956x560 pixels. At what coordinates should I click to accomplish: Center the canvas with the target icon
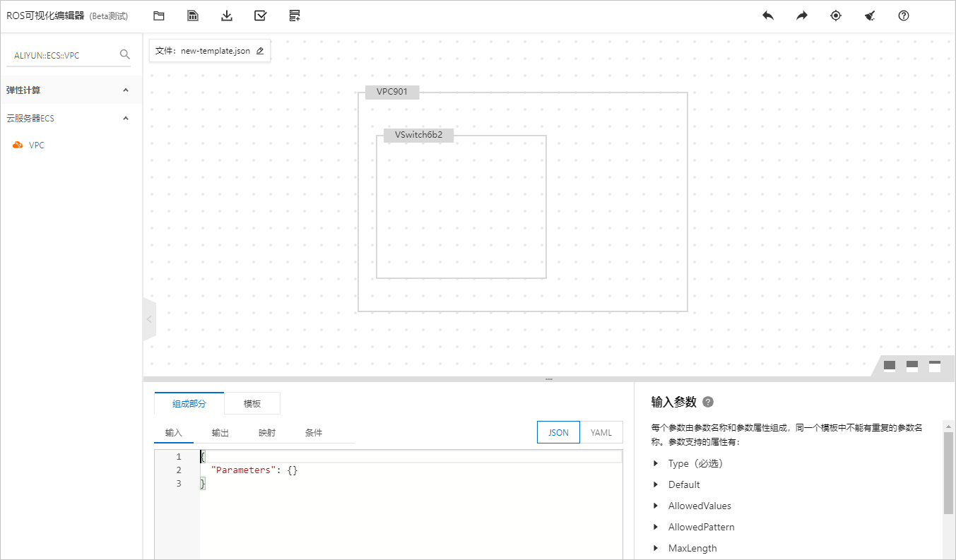point(836,16)
